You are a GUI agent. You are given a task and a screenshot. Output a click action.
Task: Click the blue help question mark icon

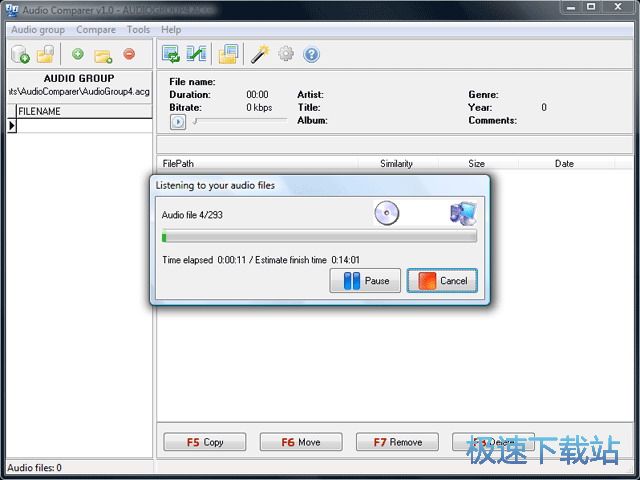pos(311,54)
